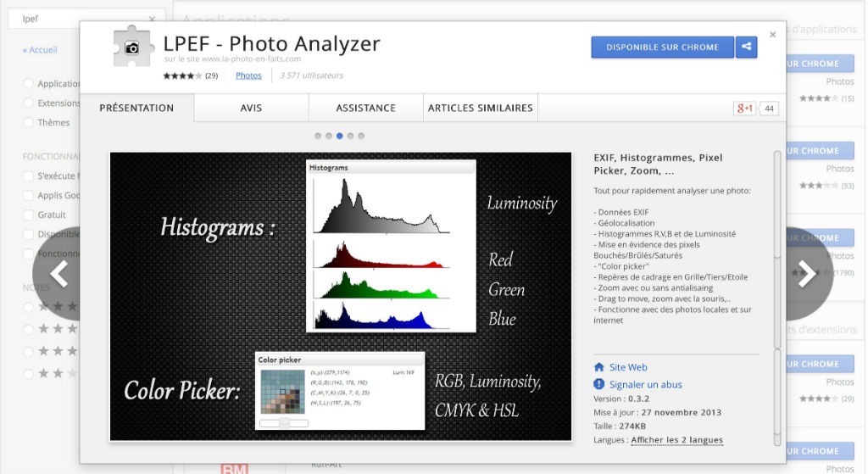Select the first carousel dot
The image size is (868, 474).
[x=318, y=136]
